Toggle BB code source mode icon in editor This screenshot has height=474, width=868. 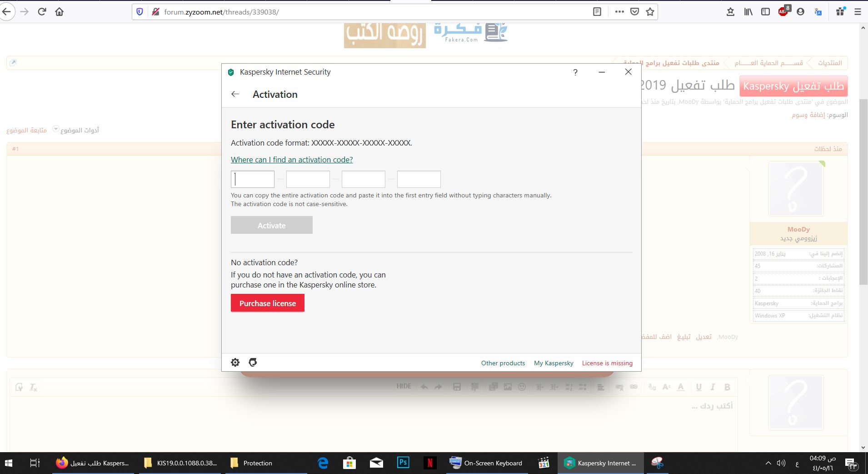point(19,387)
